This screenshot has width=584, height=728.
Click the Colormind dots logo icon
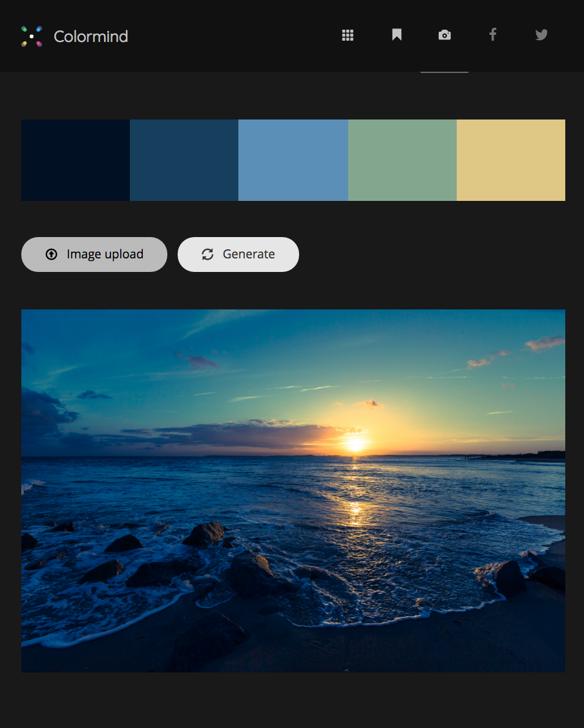pyautogui.click(x=32, y=36)
